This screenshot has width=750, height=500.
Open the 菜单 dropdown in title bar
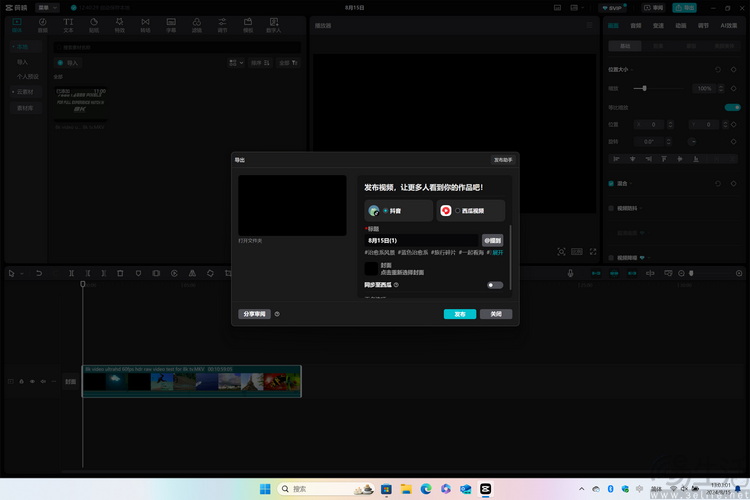click(47, 6)
